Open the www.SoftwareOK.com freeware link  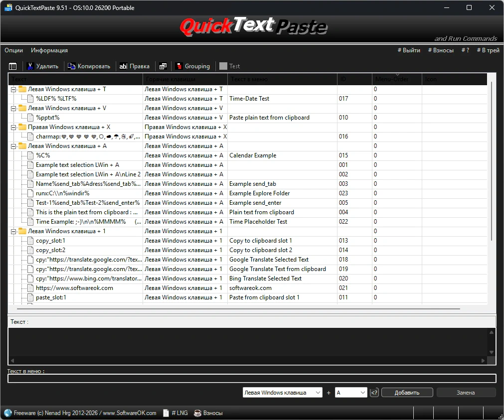tap(130, 413)
